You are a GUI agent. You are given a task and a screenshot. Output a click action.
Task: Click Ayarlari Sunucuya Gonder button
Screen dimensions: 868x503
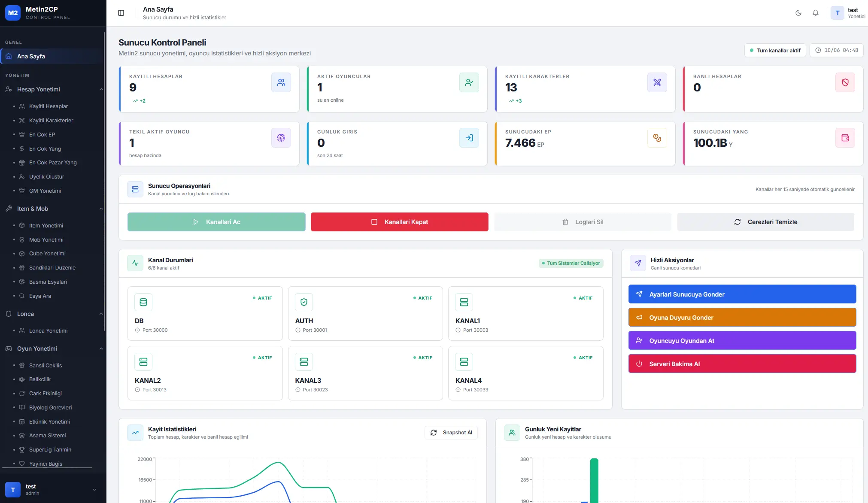pyautogui.click(x=742, y=294)
